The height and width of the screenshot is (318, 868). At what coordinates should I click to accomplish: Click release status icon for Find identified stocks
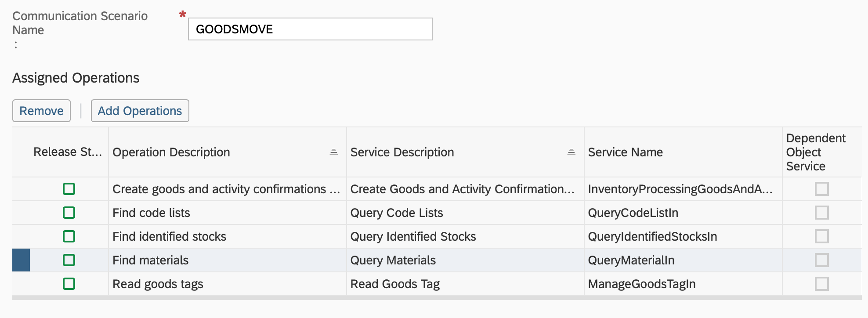click(69, 236)
